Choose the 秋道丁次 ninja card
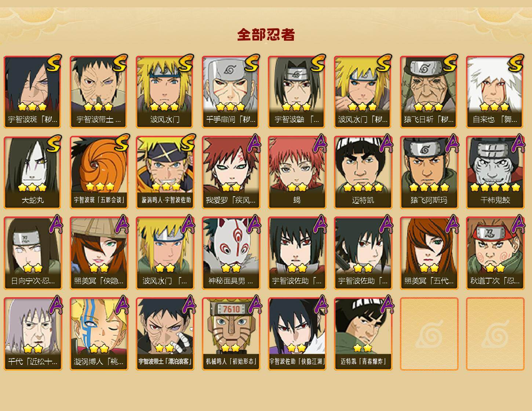This screenshot has width=532, height=411. coord(495,253)
